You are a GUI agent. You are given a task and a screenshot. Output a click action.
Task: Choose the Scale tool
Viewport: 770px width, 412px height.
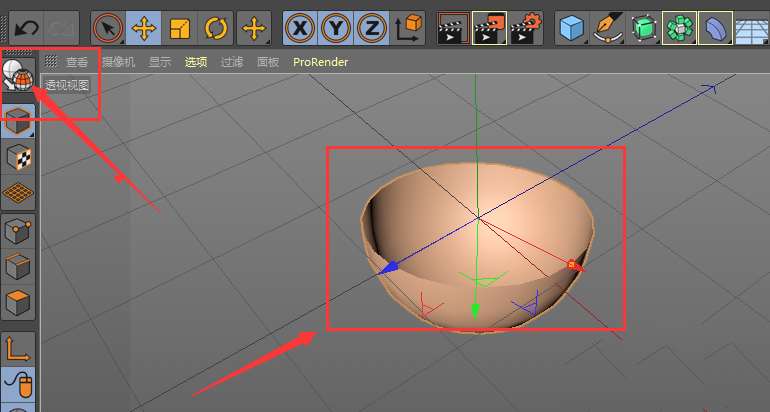[179, 28]
